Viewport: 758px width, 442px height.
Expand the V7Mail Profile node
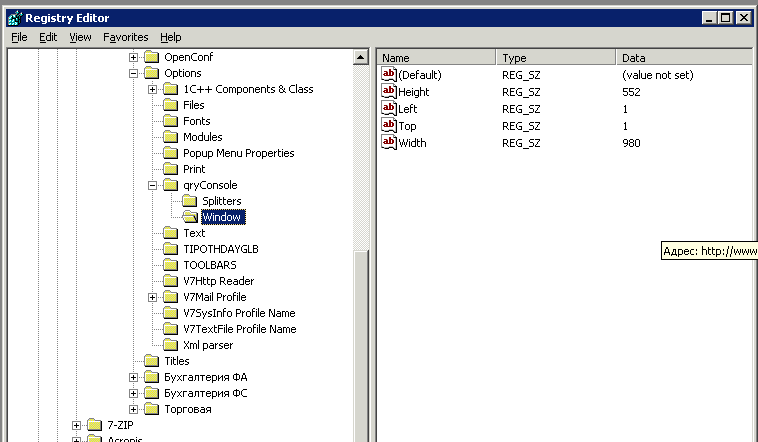[x=153, y=297]
